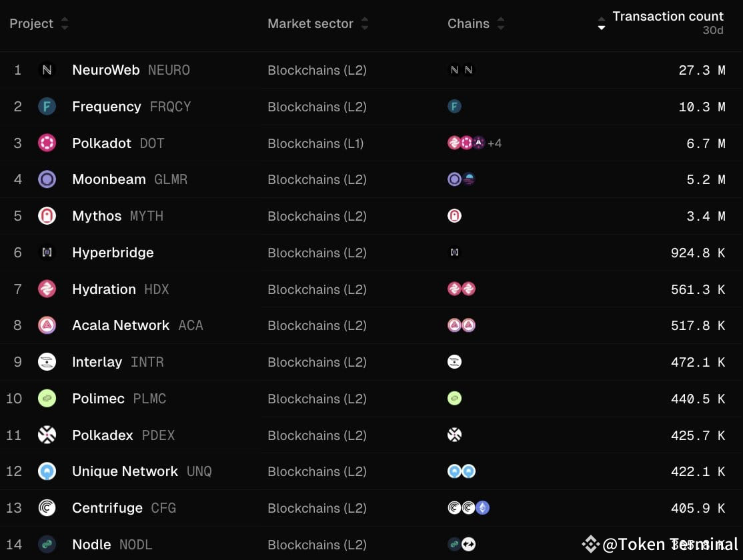Expand the +4 chains for Polkadot
Viewport: 743px width, 560px height.
[495, 143]
